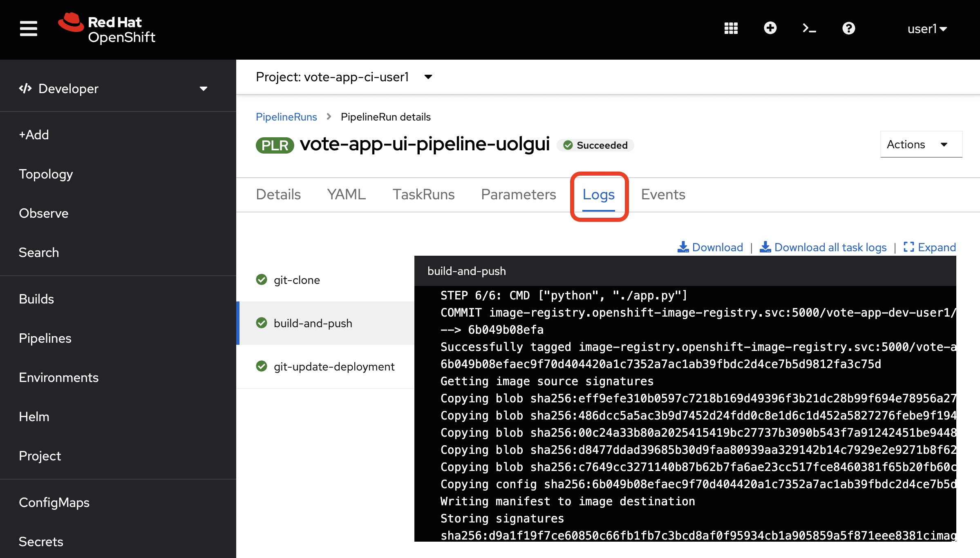Open Search in the sidebar
This screenshot has height=558, width=980.
(x=39, y=252)
